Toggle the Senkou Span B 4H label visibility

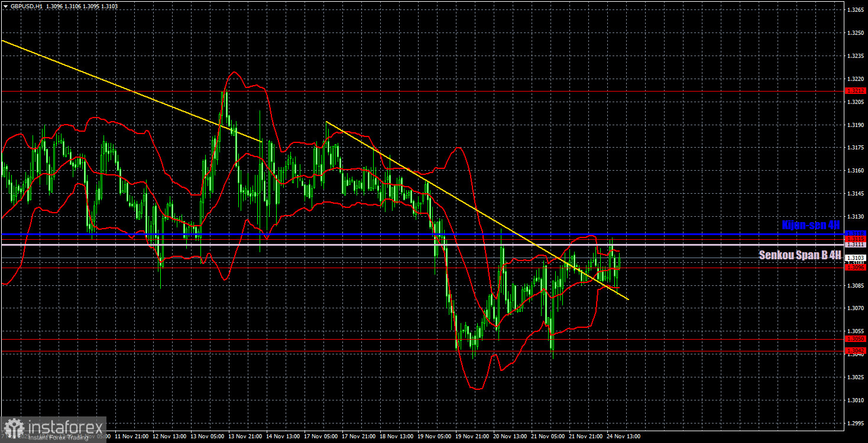[x=799, y=255]
